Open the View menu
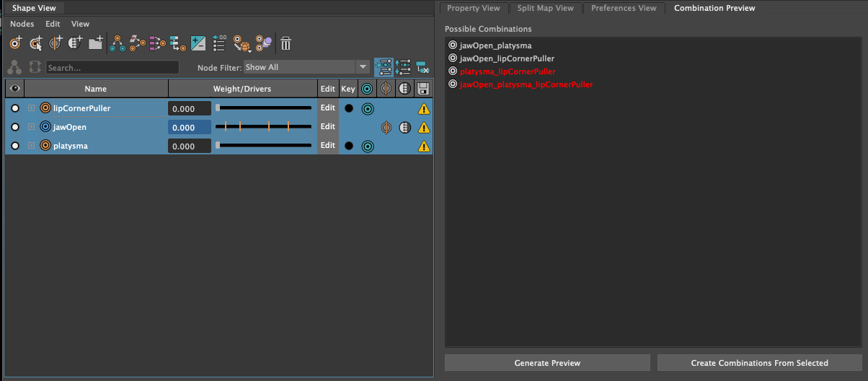Viewport: 868px width, 381px height. 80,24
